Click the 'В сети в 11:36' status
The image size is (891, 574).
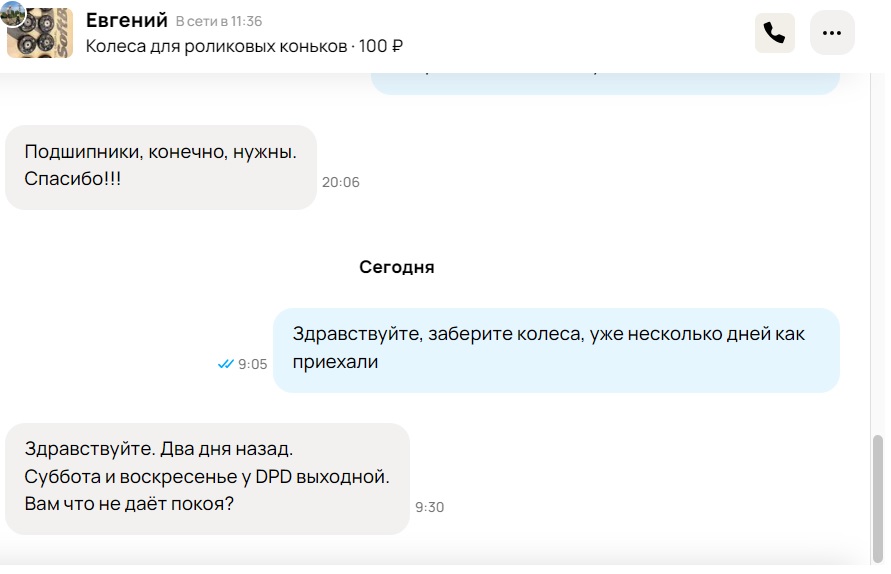pos(219,22)
